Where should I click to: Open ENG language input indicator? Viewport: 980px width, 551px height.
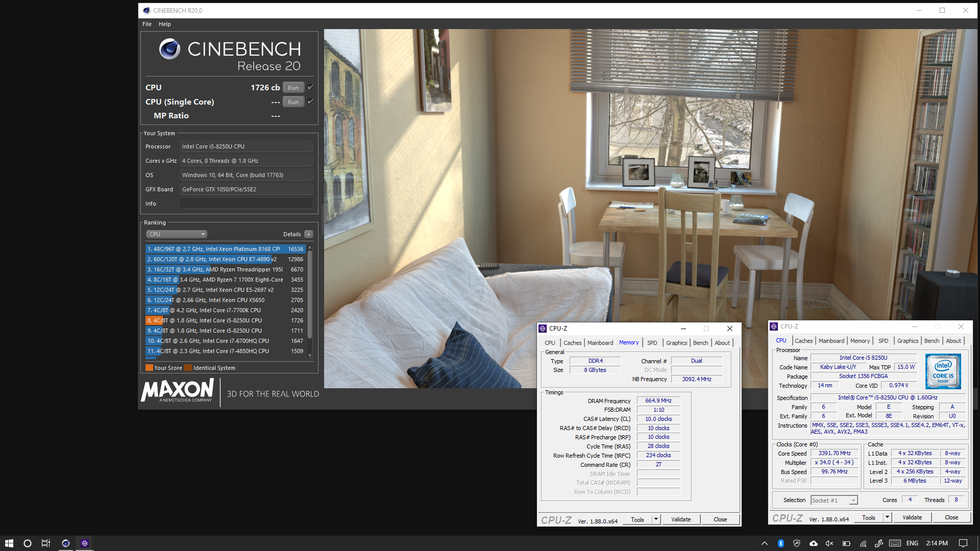[913, 543]
